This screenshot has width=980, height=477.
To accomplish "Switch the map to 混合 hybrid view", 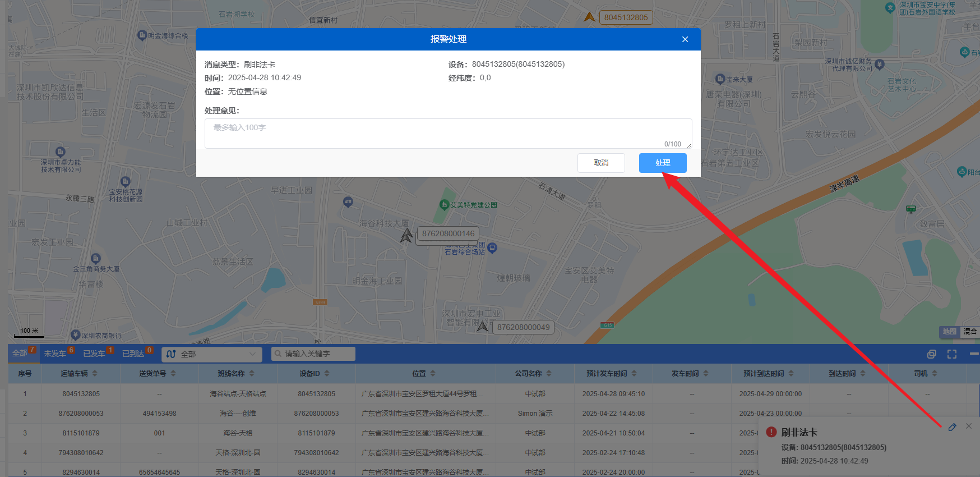I will pyautogui.click(x=970, y=332).
